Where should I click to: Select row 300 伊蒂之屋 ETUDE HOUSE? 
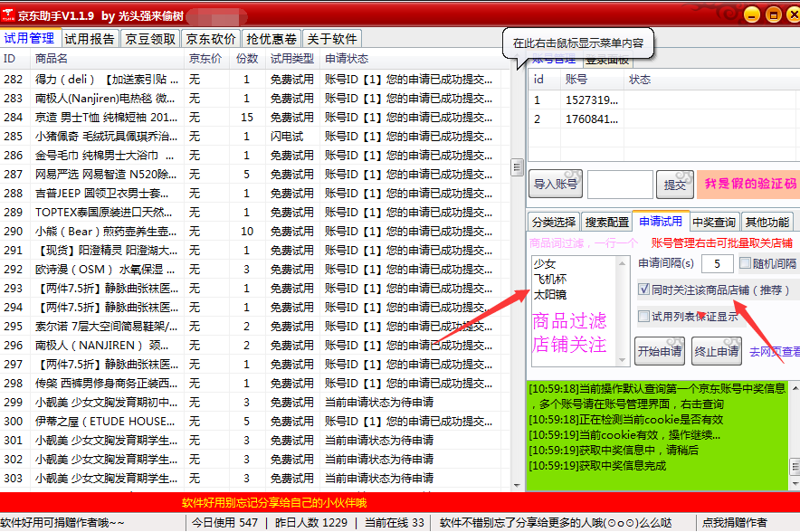pyautogui.click(x=254, y=422)
